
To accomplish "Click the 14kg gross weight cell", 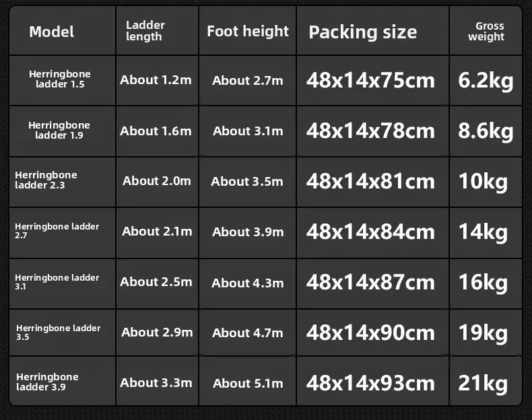I will (486, 233).
